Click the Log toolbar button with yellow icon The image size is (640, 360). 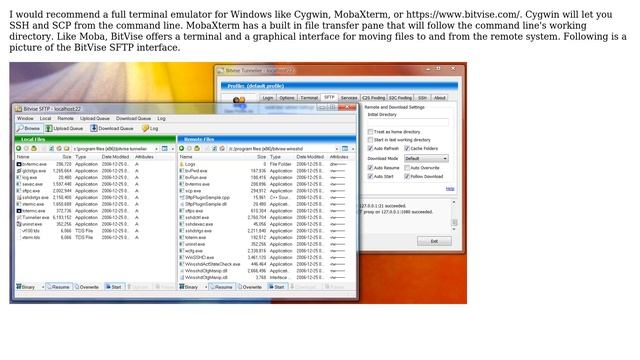pos(150,128)
